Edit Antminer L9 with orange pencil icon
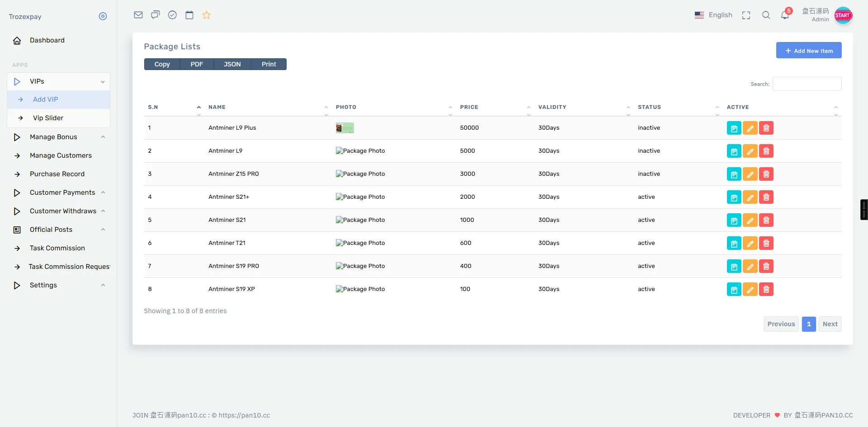Viewport: 868px width, 427px height. pyautogui.click(x=750, y=151)
